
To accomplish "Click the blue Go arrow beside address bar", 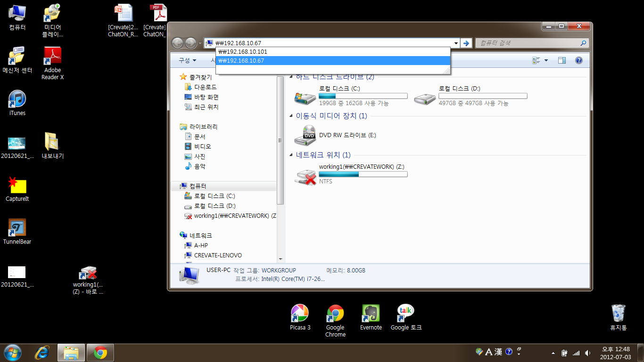I will pos(466,43).
